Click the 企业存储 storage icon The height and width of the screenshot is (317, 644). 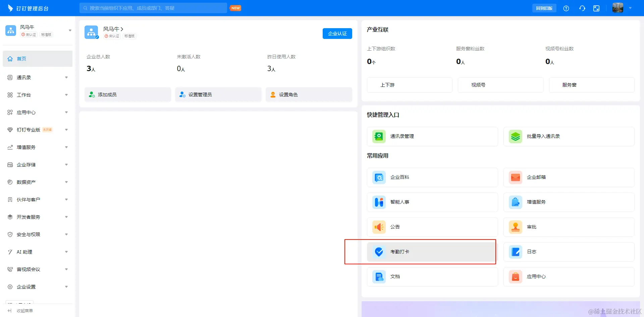pyautogui.click(x=10, y=165)
